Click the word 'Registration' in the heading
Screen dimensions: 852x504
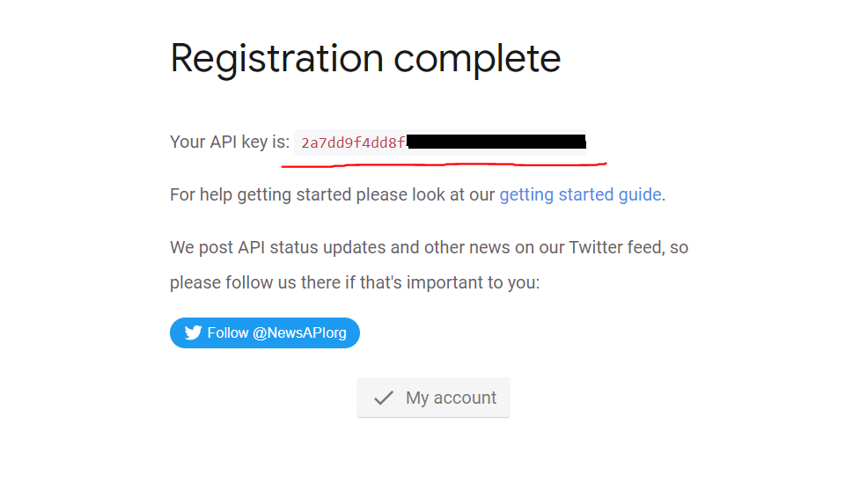[x=276, y=59]
